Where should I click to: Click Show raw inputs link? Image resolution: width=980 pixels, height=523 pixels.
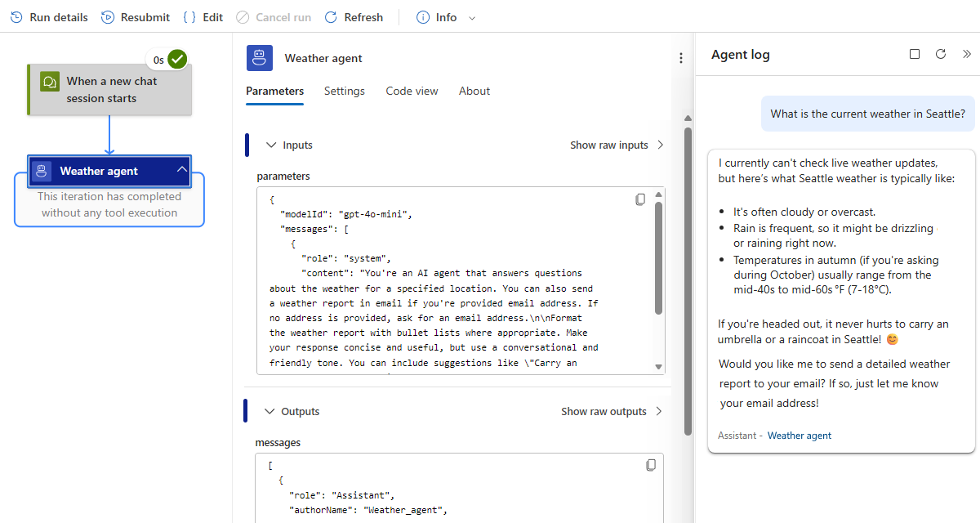coord(617,145)
